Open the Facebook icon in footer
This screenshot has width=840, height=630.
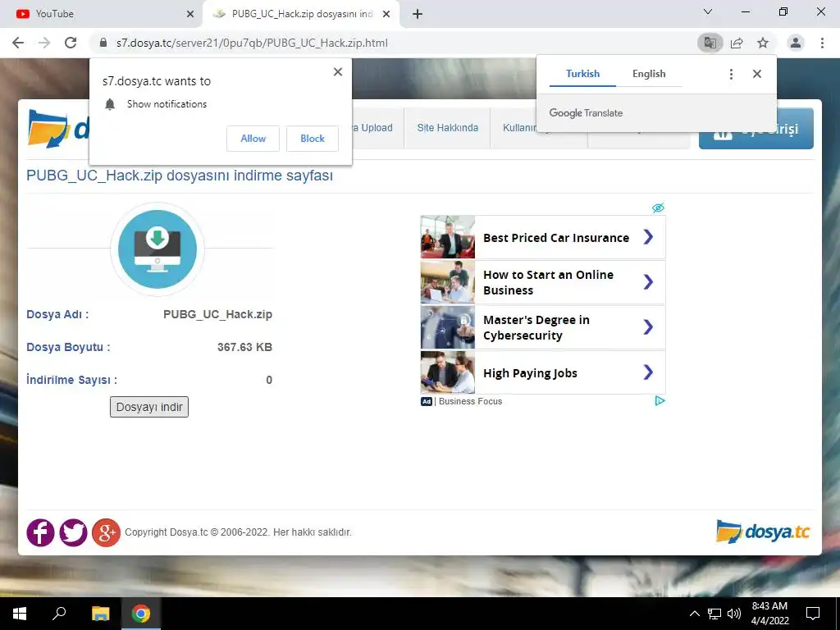[41, 532]
